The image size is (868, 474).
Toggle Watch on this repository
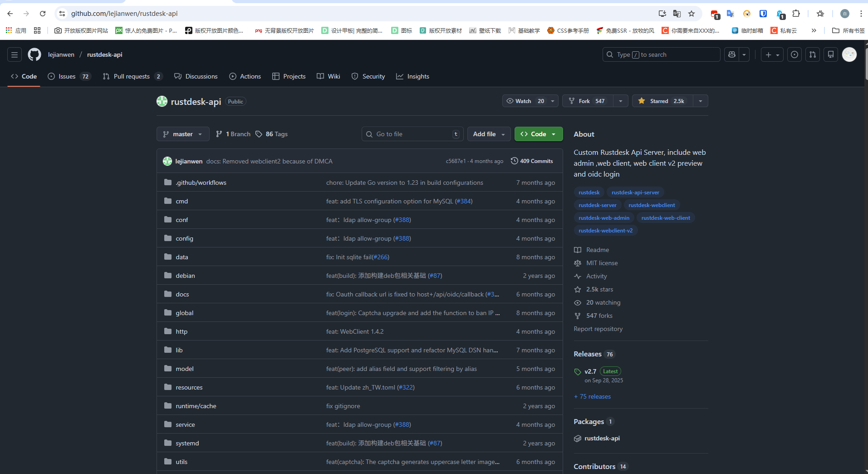(x=525, y=101)
